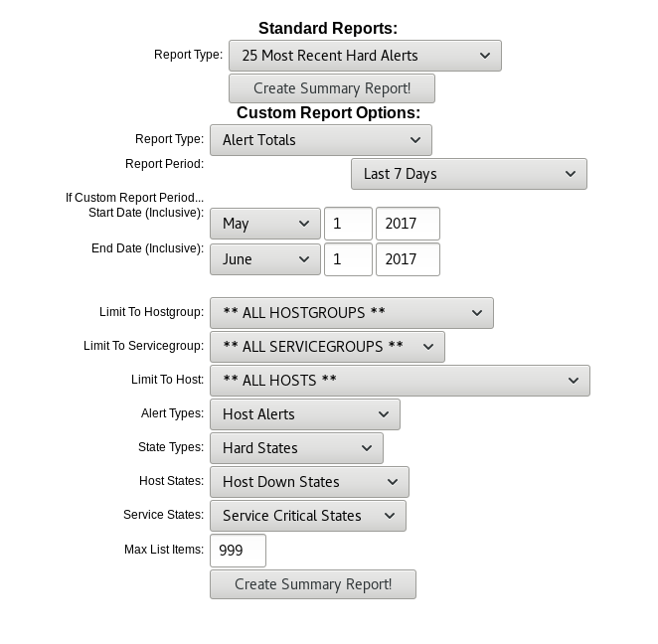Viewport: 658px width, 644px height.
Task: Focus the End Date year field
Action: click(408, 259)
